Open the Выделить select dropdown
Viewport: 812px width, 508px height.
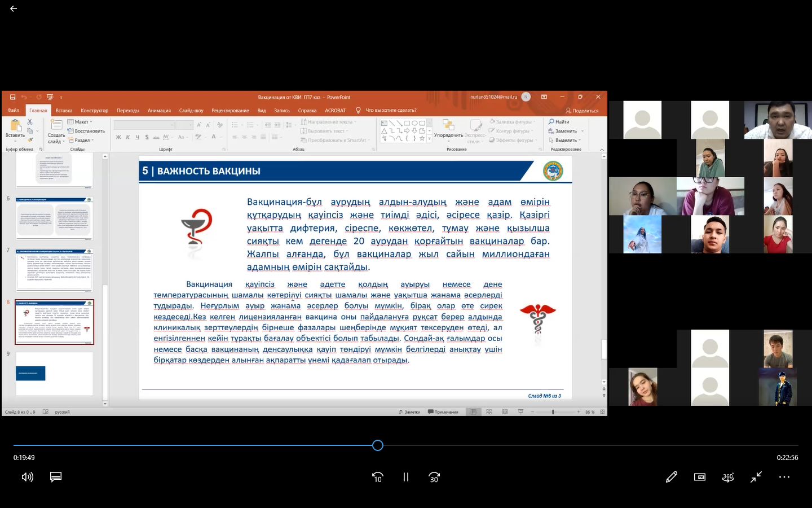(564, 140)
